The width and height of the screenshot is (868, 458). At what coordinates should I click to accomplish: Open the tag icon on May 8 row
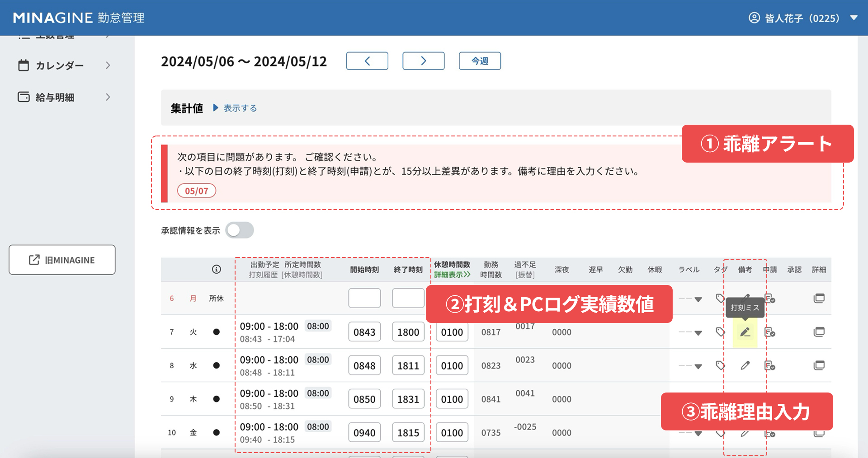[x=720, y=365]
